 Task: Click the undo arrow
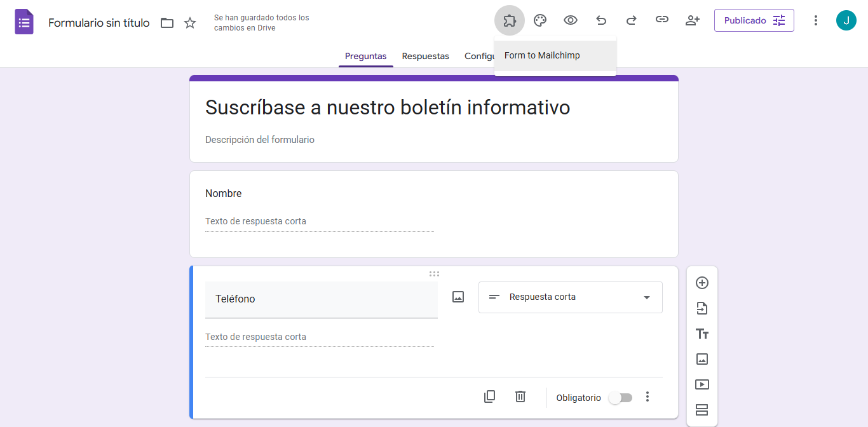click(601, 20)
